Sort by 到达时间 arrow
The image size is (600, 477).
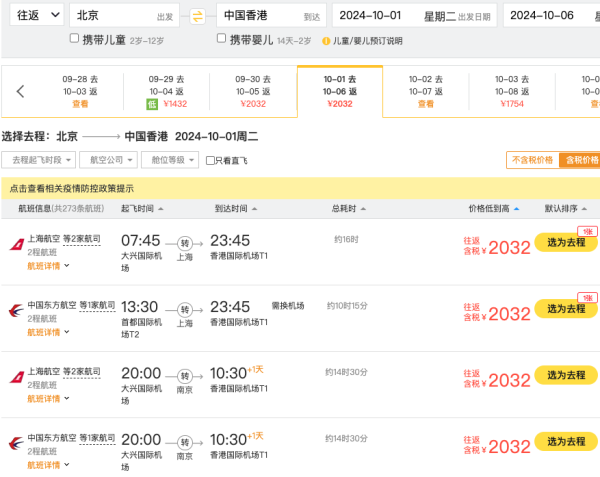[x=255, y=209]
